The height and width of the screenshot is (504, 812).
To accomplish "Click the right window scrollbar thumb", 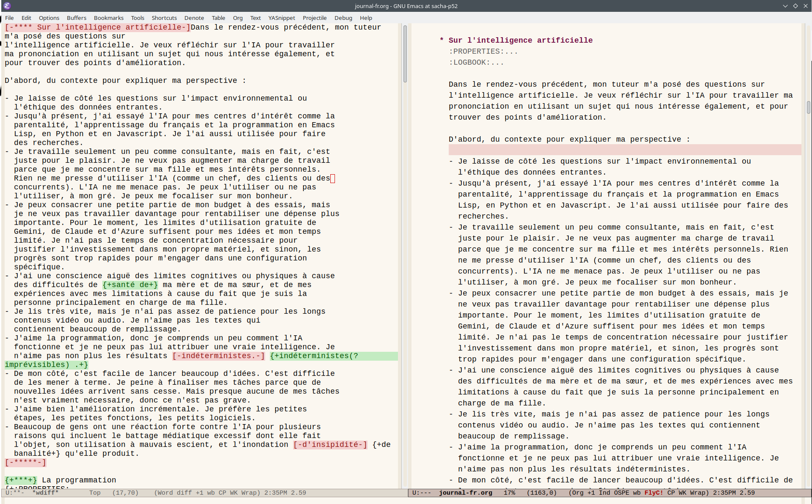I will [x=808, y=107].
